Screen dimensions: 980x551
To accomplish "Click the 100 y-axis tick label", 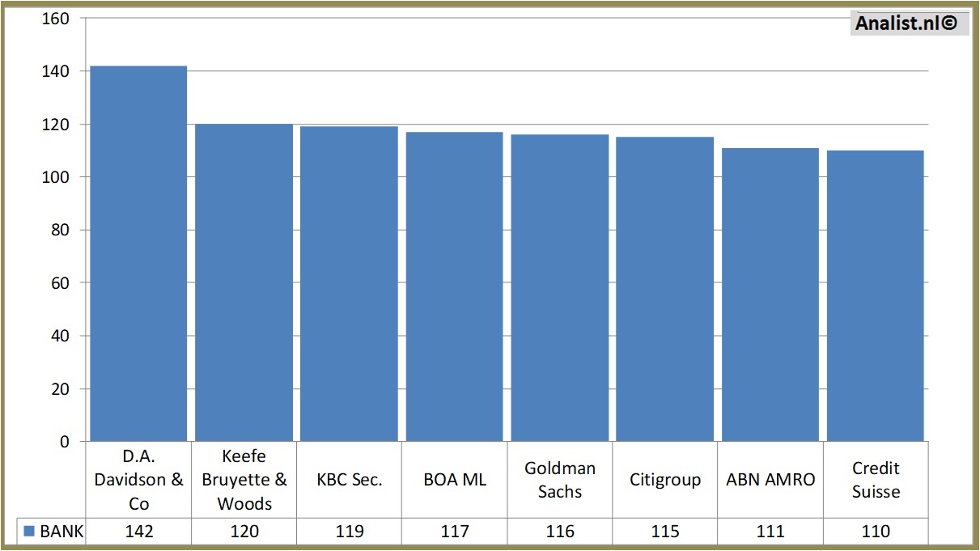I will coord(55,177).
